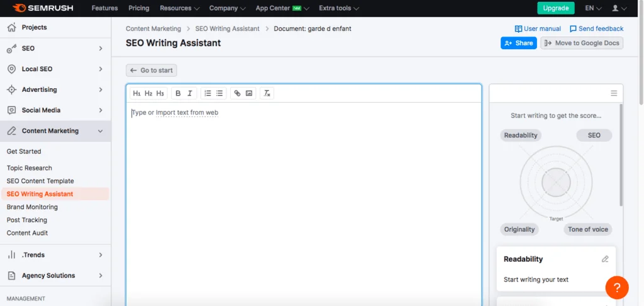Select the SEO score pill
The width and height of the screenshot is (644, 306).
pyautogui.click(x=594, y=135)
